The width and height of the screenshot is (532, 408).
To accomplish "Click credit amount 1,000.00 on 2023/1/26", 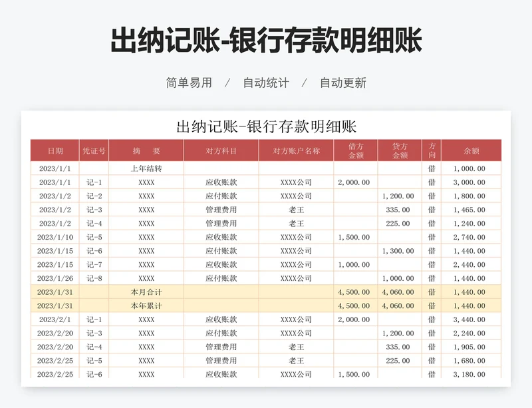I will point(400,278).
